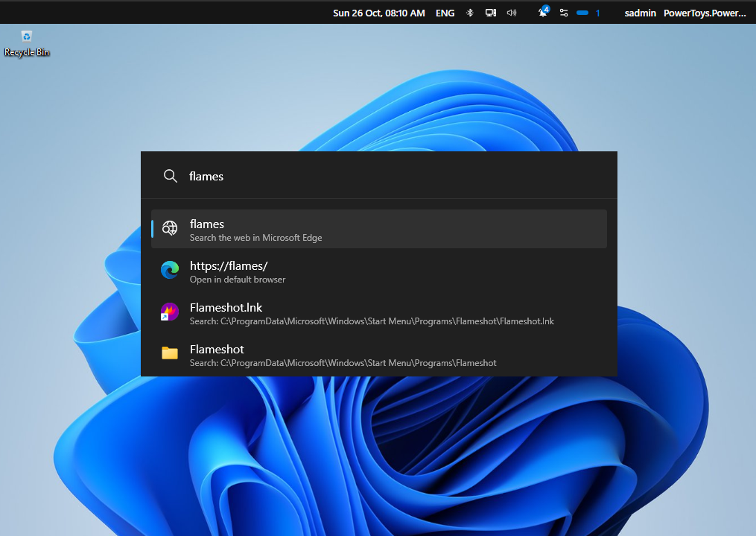This screenshot has height=536, width=756.
Task: Open the date and time calendar
Action: coord(379,13)
